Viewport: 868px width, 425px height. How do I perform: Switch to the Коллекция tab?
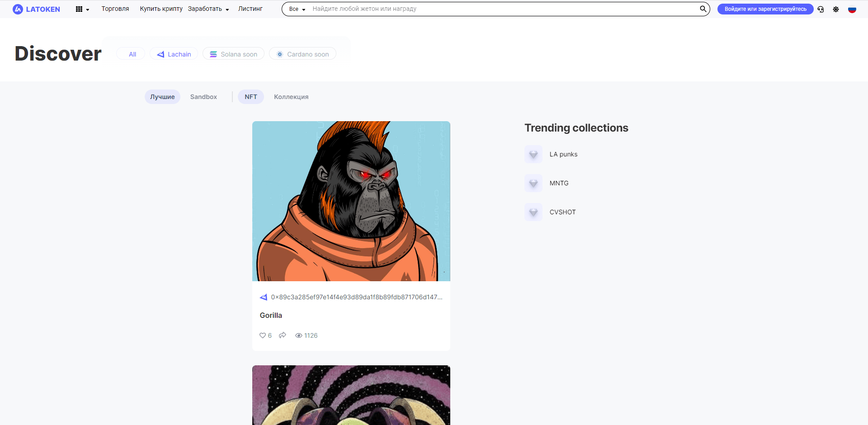coord(291,97)
